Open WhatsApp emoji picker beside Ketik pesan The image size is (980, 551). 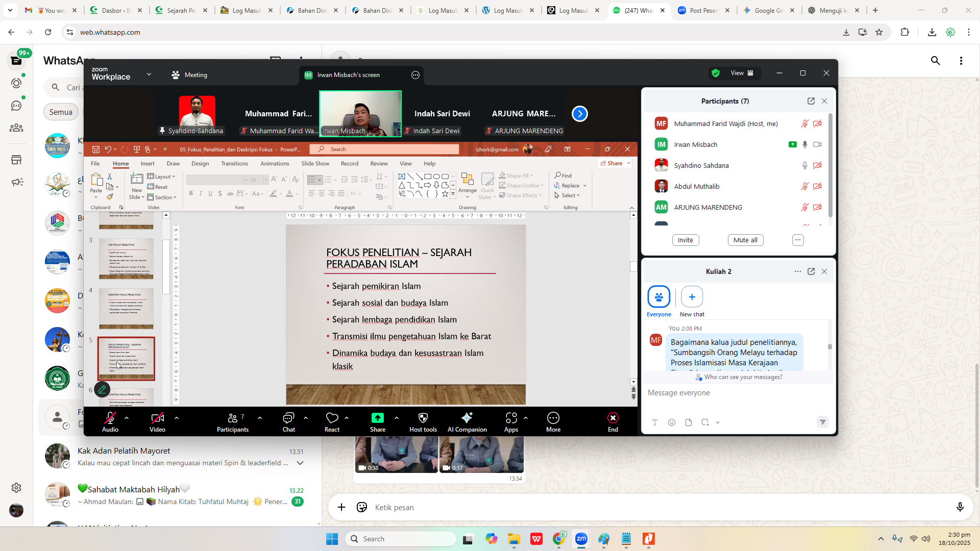tap(362, 507)
